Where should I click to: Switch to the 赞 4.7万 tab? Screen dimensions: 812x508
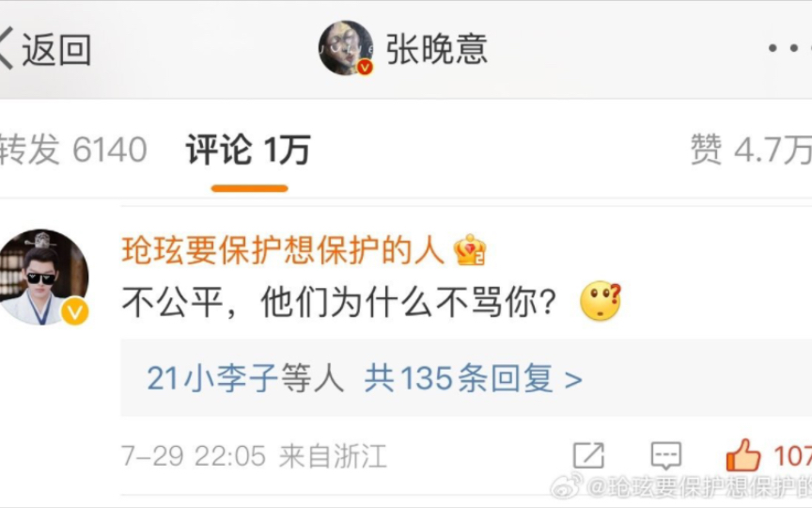pyautogui.click(x=751, y=150)
